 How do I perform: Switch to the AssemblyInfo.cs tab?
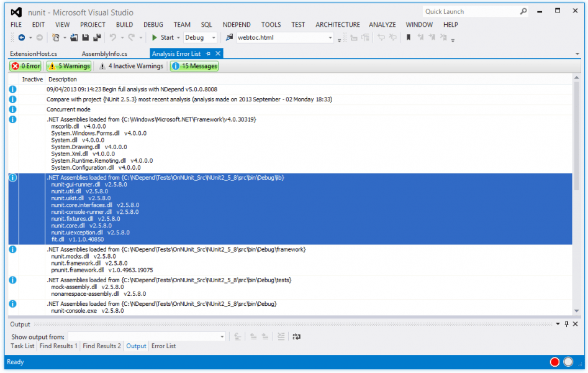click(x=104, y=53)
